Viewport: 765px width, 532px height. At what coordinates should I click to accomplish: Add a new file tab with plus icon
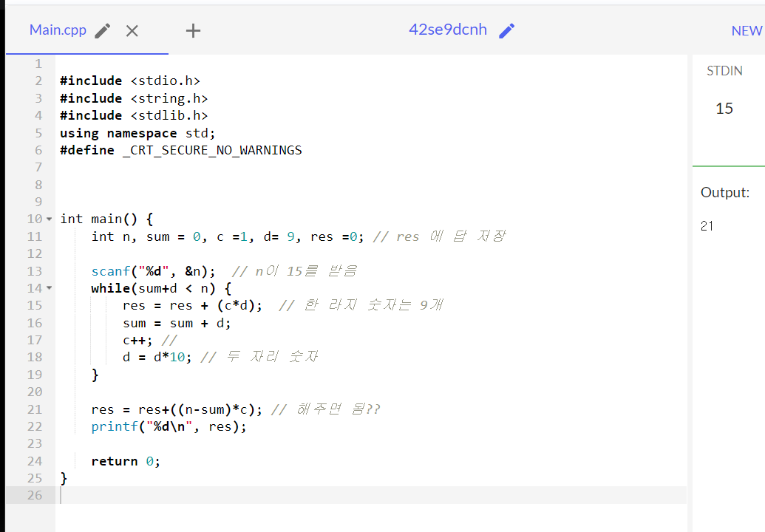tap(193, 31)
